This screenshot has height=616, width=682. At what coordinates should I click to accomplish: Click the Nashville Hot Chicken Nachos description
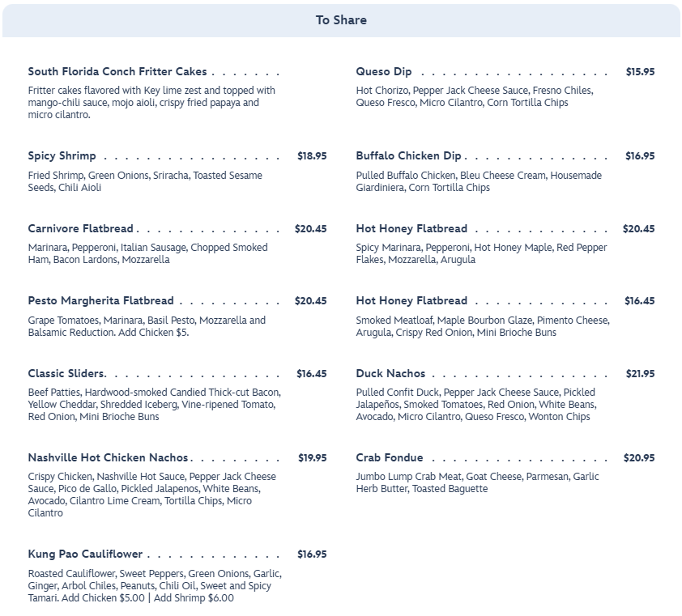[152, 495]
